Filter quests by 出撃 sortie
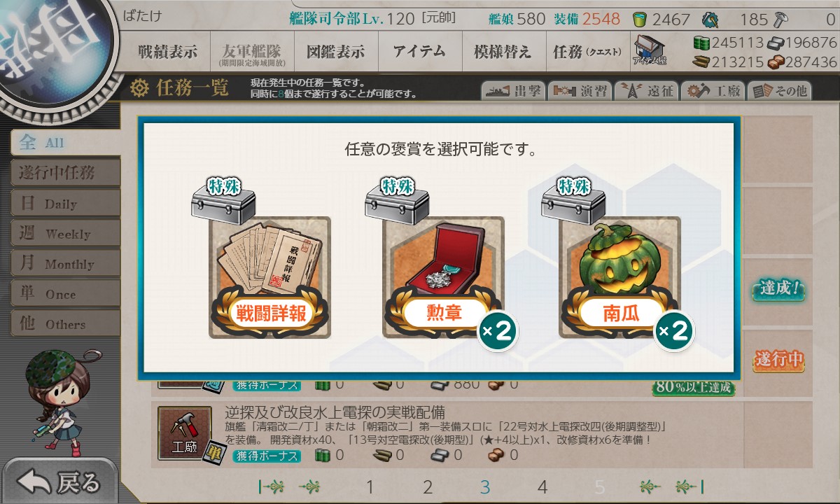The width and height of the screenshot is (840, 504). [x=512, y=91]
